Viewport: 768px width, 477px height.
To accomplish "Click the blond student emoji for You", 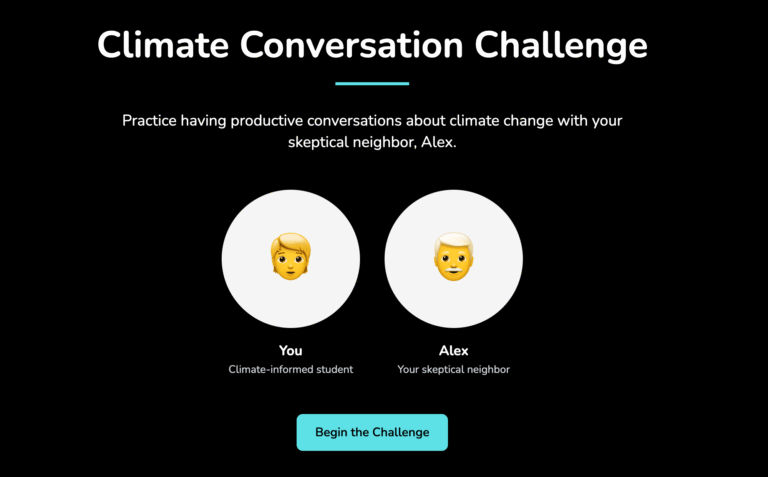I will click(290, 257).
